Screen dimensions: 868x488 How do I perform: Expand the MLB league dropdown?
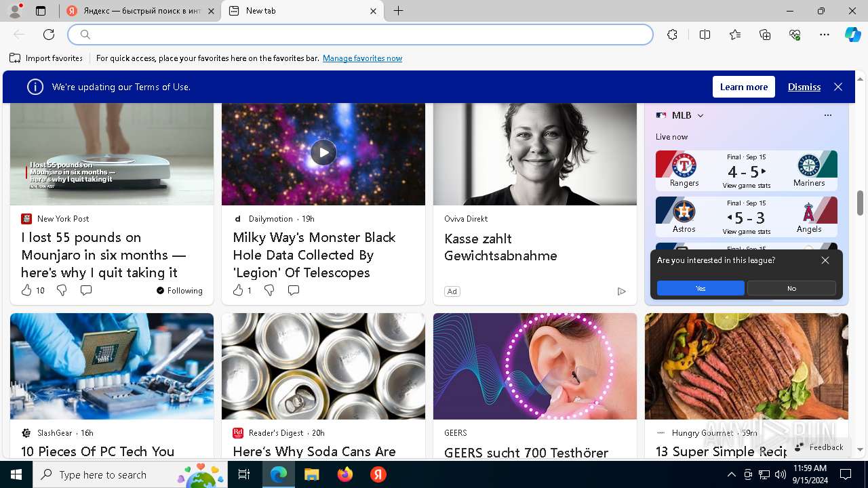[701, 115]
